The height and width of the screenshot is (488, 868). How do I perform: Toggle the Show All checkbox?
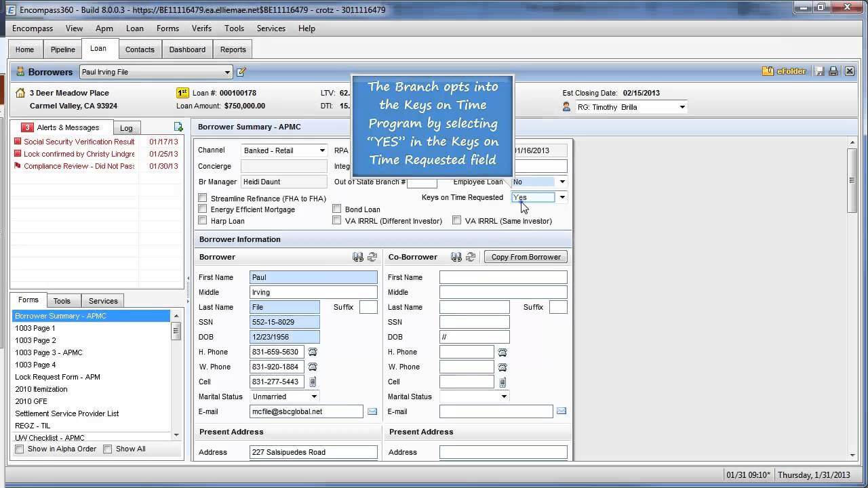tap(108, 449)
